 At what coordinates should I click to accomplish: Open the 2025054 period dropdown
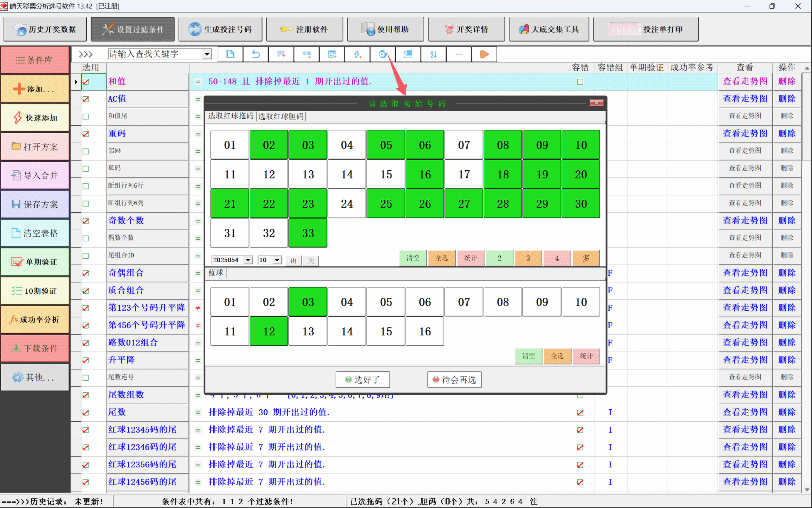[x=248, y=260]
